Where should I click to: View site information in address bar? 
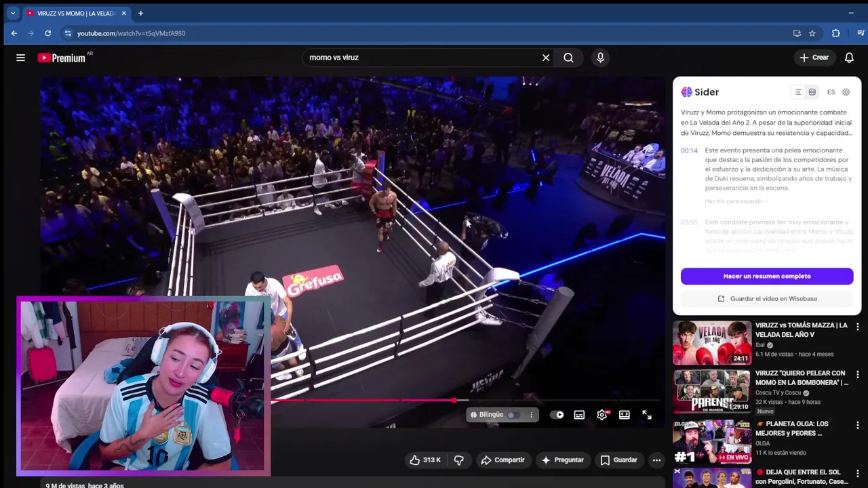(67, 33)
